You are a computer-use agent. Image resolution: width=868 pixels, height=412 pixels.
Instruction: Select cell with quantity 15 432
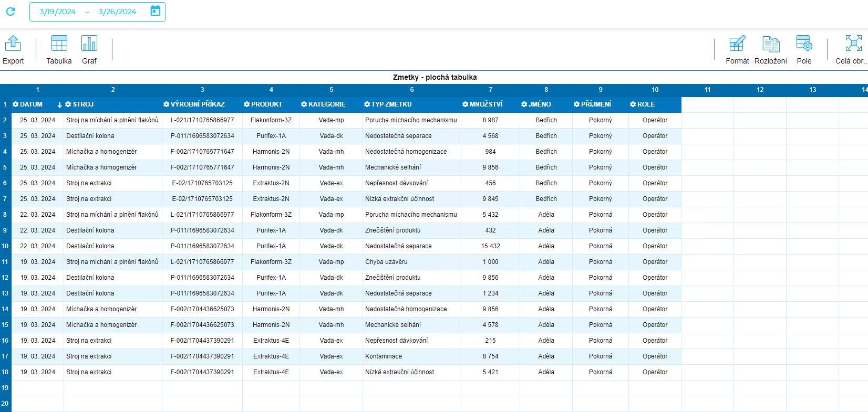tap(490, 246)
